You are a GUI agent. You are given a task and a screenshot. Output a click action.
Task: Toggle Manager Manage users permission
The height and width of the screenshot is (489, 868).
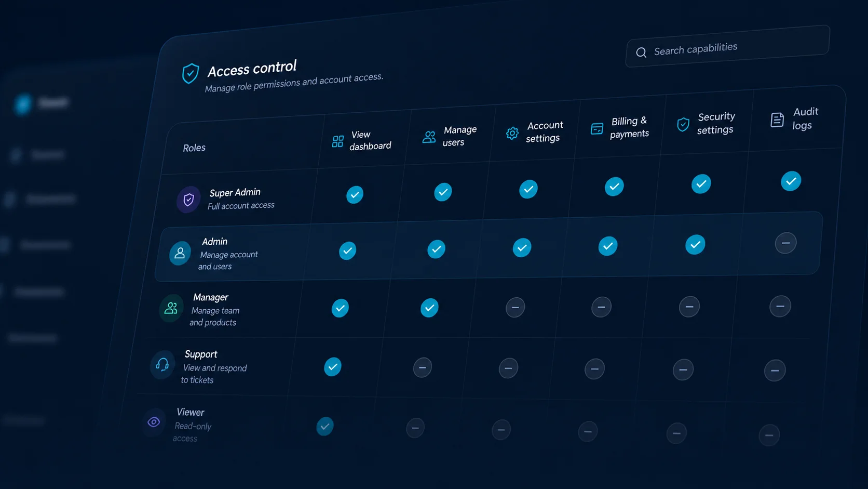429,308
